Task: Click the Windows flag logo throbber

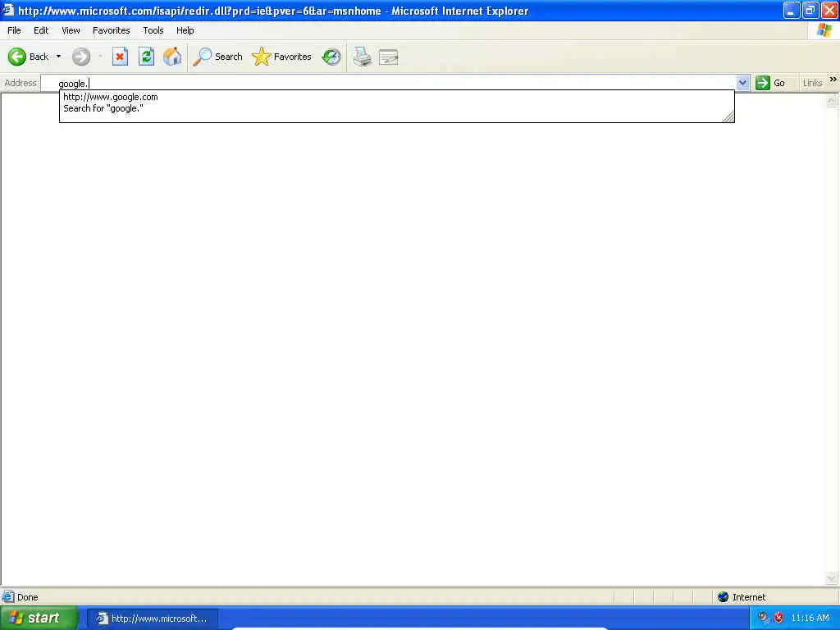Action: tap(824, 30)
